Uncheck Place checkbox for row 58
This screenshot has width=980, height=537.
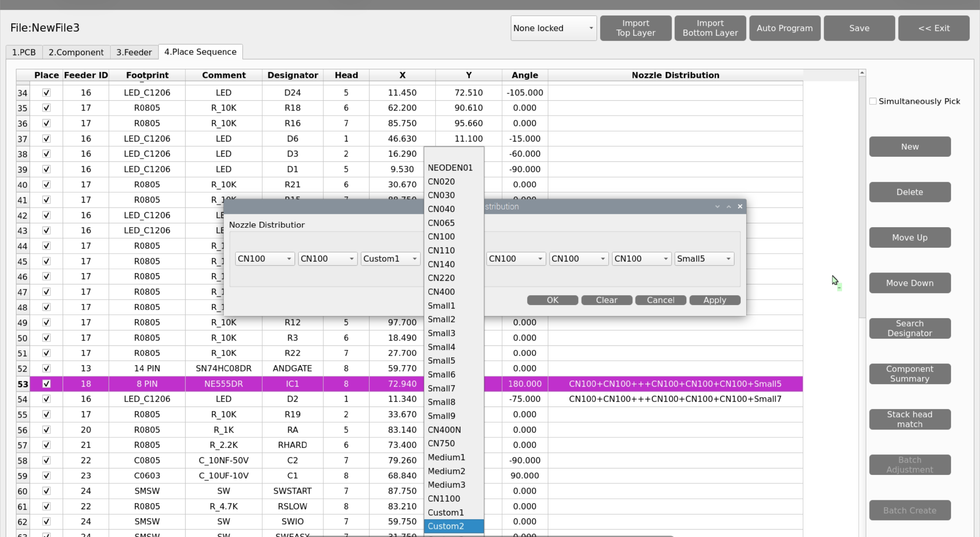tap(46, 460)
